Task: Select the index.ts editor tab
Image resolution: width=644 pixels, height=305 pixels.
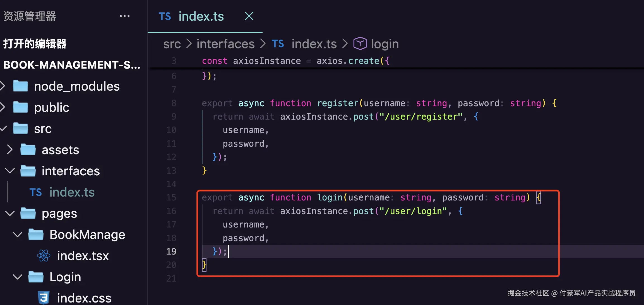Action: pyautogui.click(x=205, y=16)
